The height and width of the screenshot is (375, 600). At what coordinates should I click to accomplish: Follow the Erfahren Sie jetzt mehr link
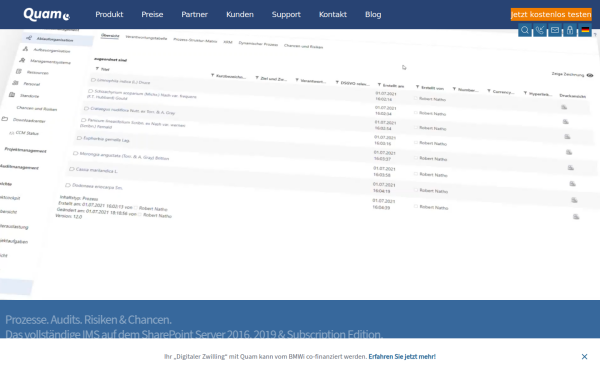pos(402,357)
